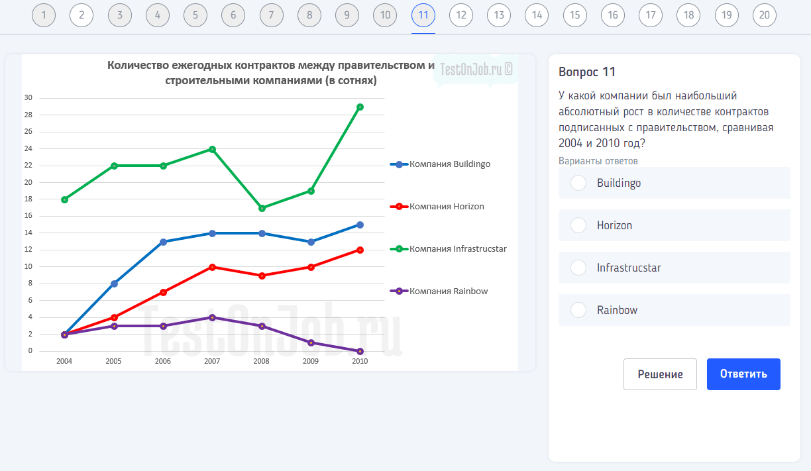The width and height of the screenshot is (811, 471).
Task: Navigate to question 20
Action: (x=764, y=15)
